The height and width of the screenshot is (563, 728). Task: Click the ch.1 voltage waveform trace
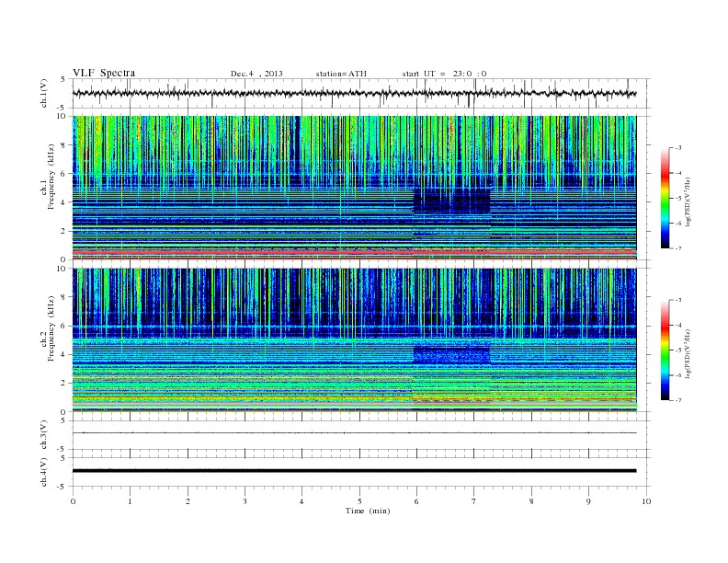click(x=354, y=93)
